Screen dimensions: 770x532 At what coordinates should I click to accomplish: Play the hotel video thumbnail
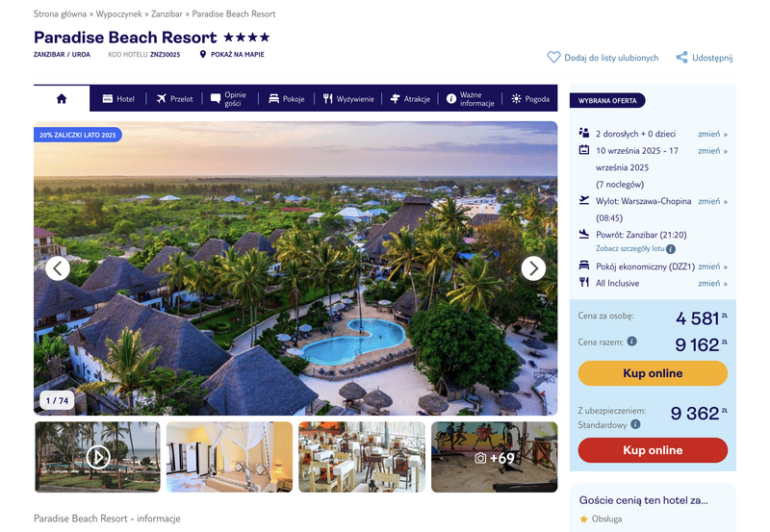coord(98,457)
